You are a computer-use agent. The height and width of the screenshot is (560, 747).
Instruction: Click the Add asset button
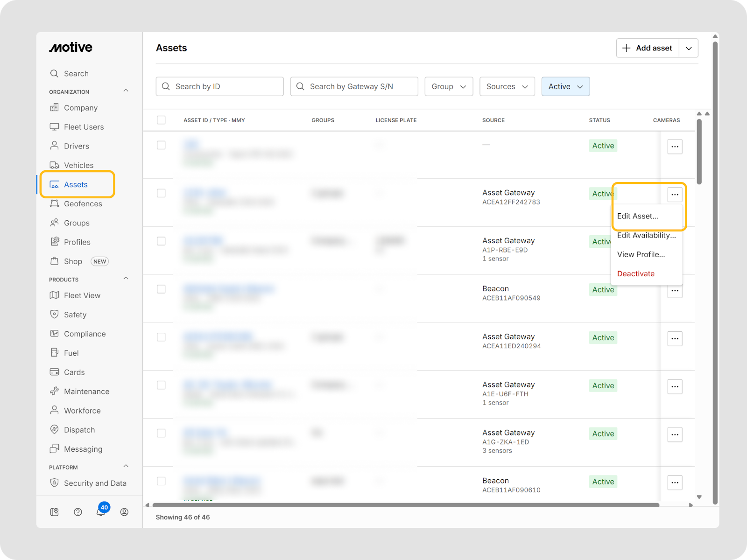[648, 48]
